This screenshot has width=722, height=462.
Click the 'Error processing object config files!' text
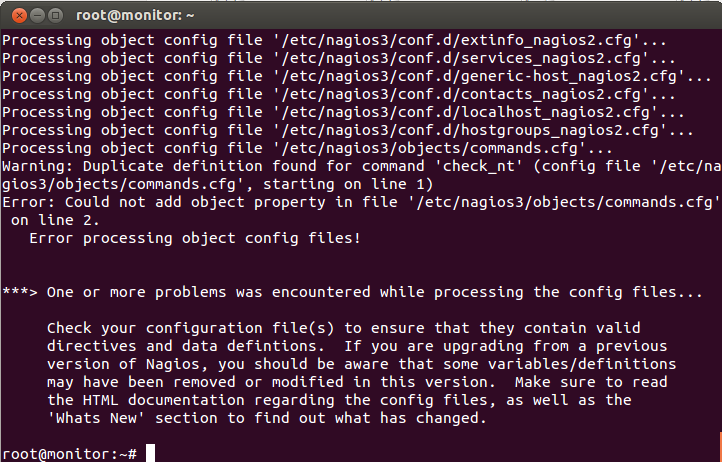click(194, 238)
